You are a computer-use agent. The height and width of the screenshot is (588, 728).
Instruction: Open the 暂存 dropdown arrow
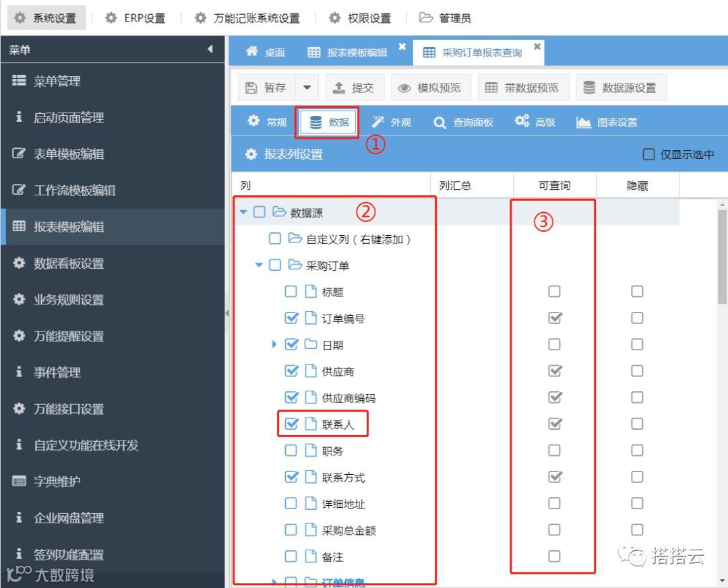tap(307, 88)
